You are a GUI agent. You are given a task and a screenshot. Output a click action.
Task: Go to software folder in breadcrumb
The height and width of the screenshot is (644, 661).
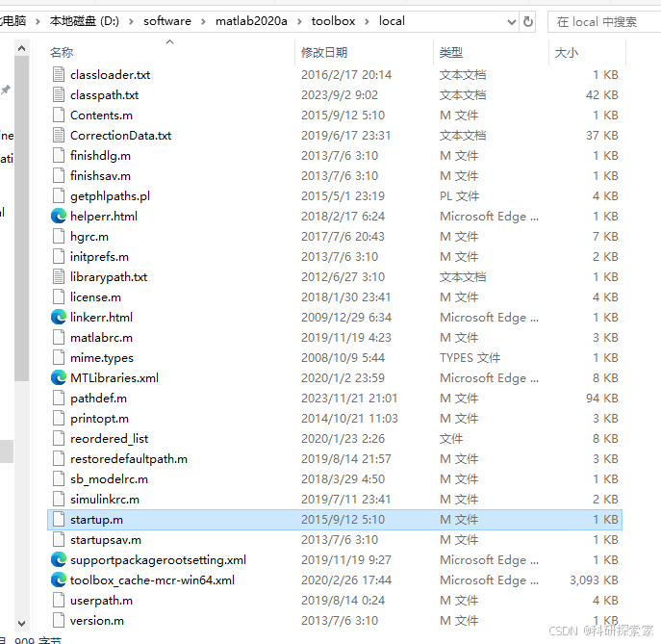point(167,21)
